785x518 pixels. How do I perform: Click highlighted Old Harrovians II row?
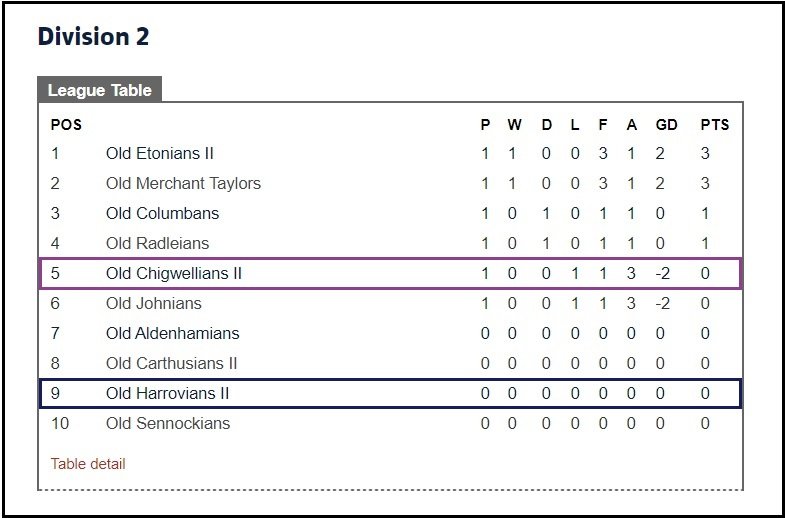click(390, 393)
